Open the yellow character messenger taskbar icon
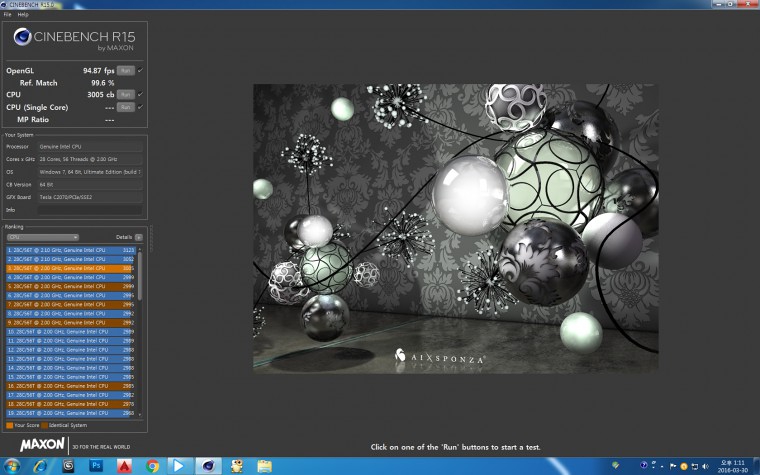 click(x=237, y=466)
